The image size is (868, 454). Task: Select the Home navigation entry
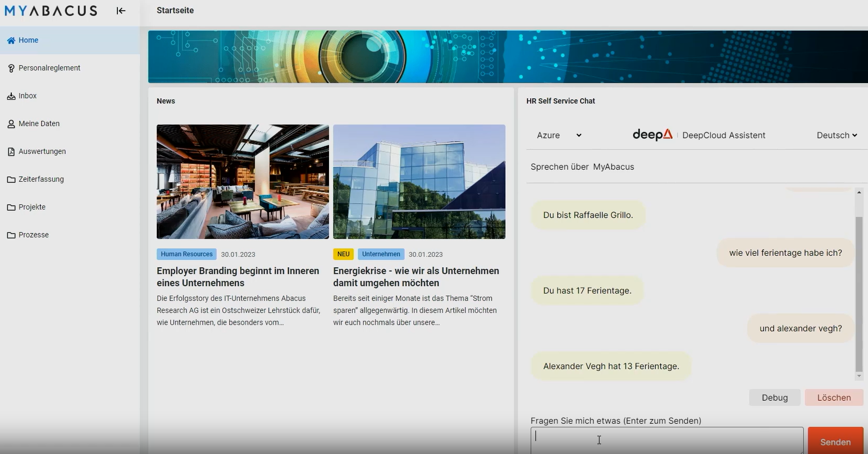tap(28, 40)
